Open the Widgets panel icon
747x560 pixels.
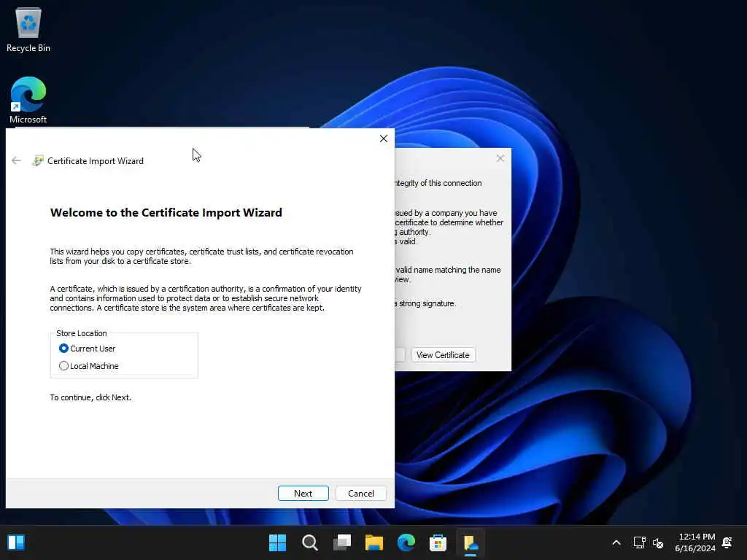(x=16, y=542)
